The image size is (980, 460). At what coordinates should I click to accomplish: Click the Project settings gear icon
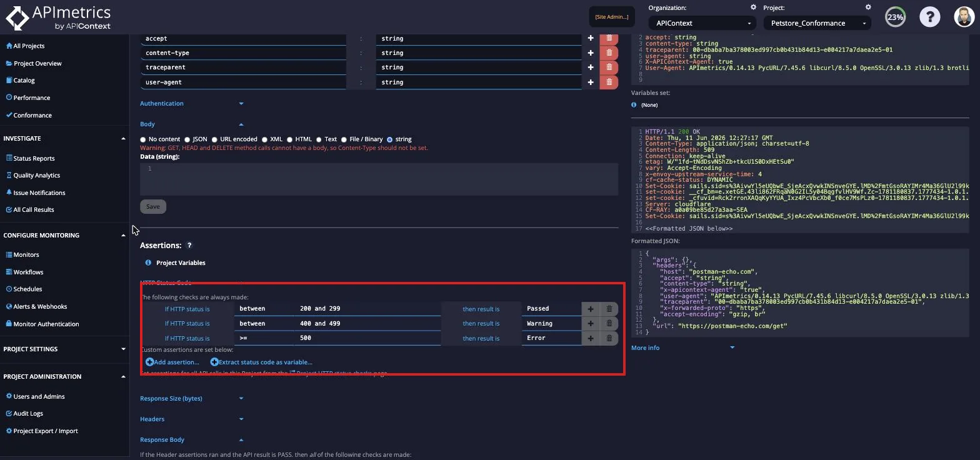click(868, 7)
